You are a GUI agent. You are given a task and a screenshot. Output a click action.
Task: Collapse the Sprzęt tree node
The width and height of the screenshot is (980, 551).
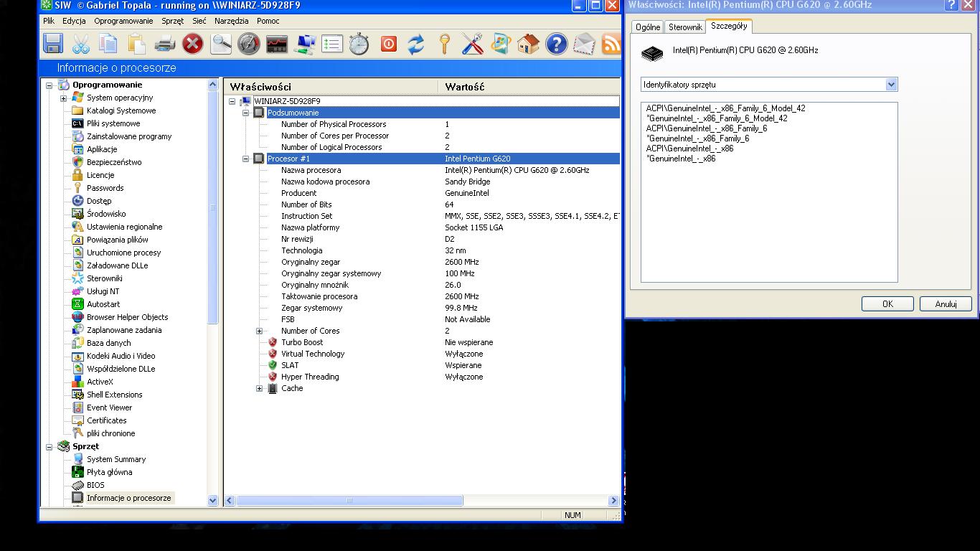50,447
